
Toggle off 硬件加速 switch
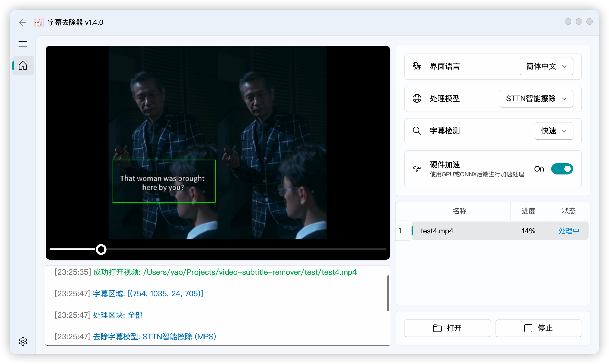562,169
